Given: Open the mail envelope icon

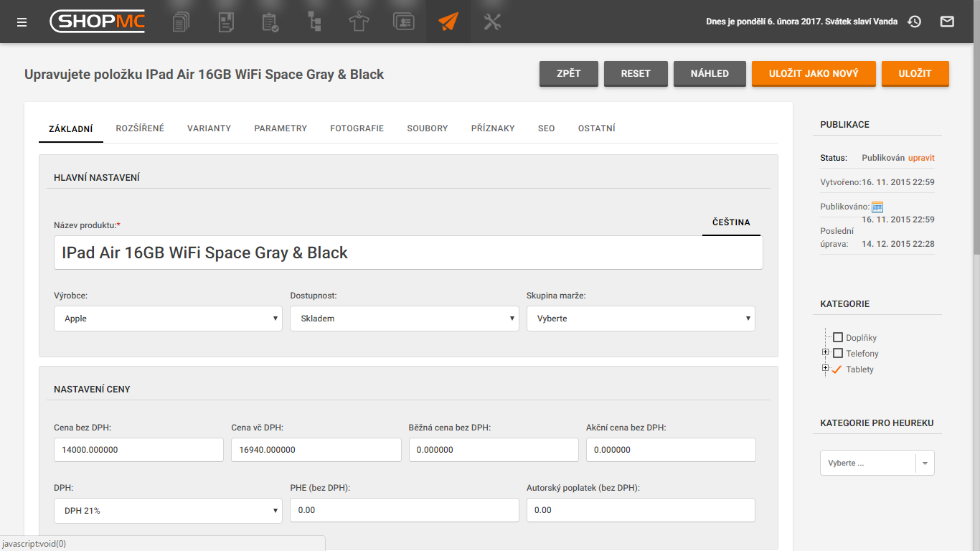Looking at the screenshot, I should coord(947,22).
